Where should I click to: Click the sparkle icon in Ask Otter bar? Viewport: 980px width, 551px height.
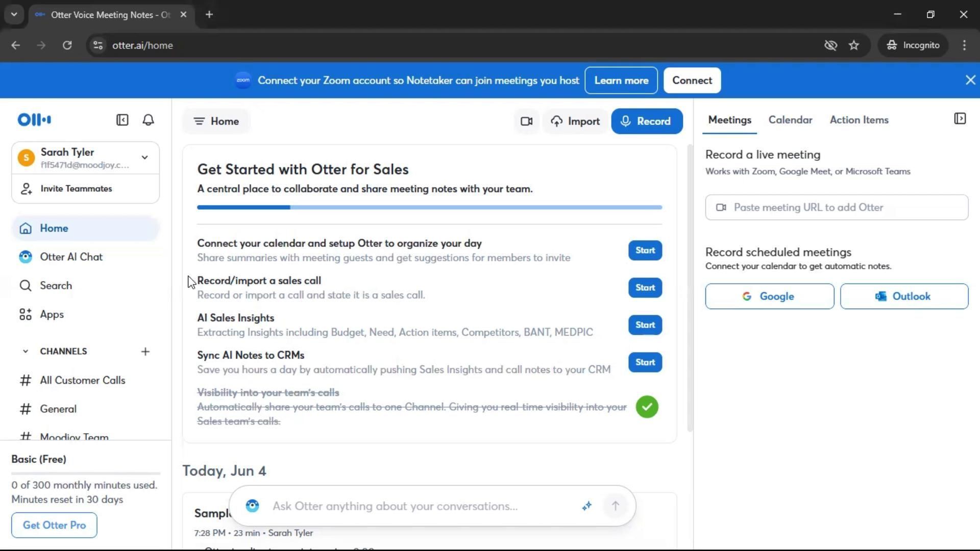coord(586,506)
